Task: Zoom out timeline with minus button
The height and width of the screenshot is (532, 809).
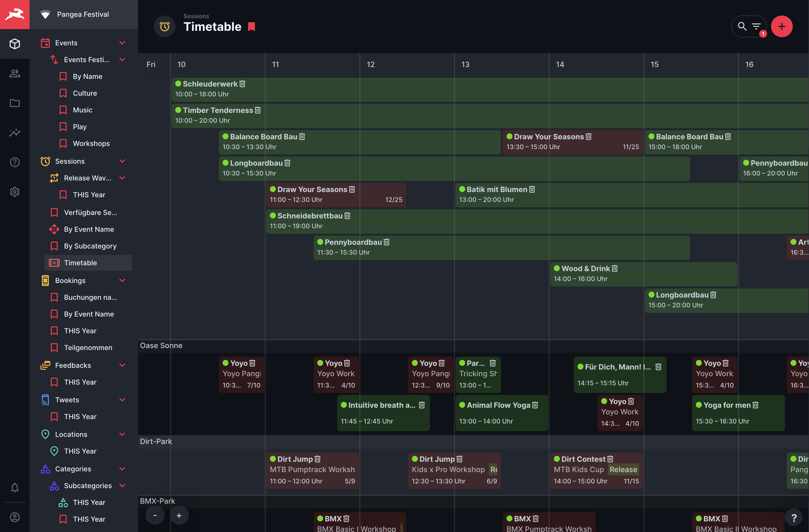Action: (155, 515)
